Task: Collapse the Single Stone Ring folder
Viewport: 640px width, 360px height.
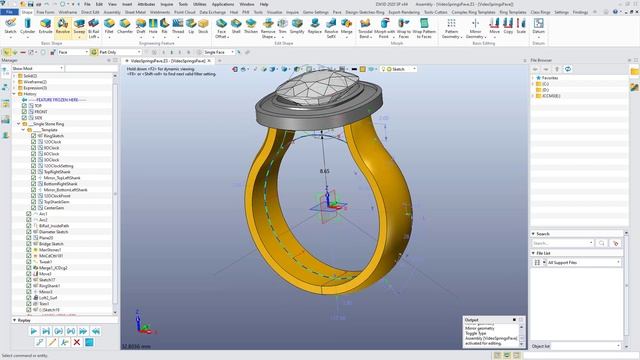Action: coord(19,124)
